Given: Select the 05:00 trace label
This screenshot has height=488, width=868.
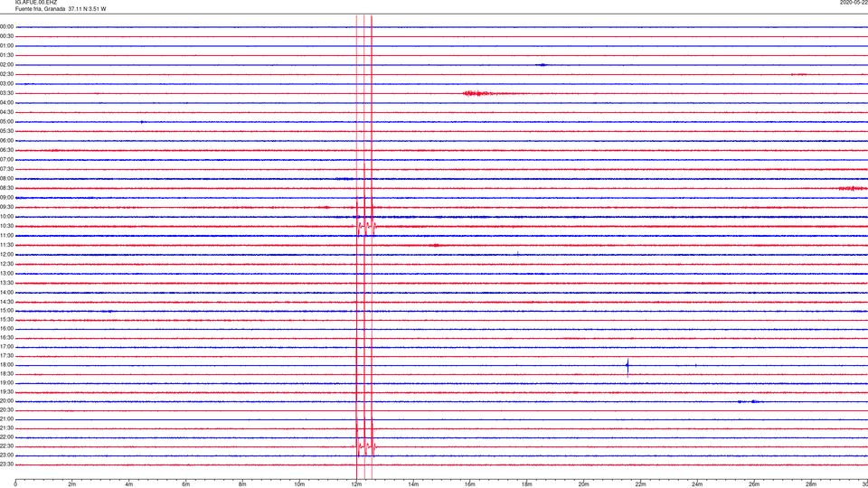Looking at the screenshot, I should tap(7, 122).
